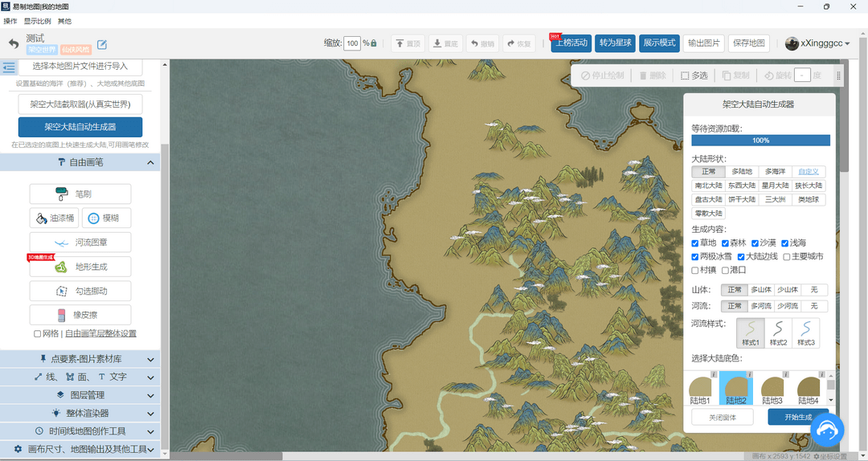The image size is (868, 461).
Task: Open the 地形生成 terrain generation tool
Action: (x=80, y=267)
